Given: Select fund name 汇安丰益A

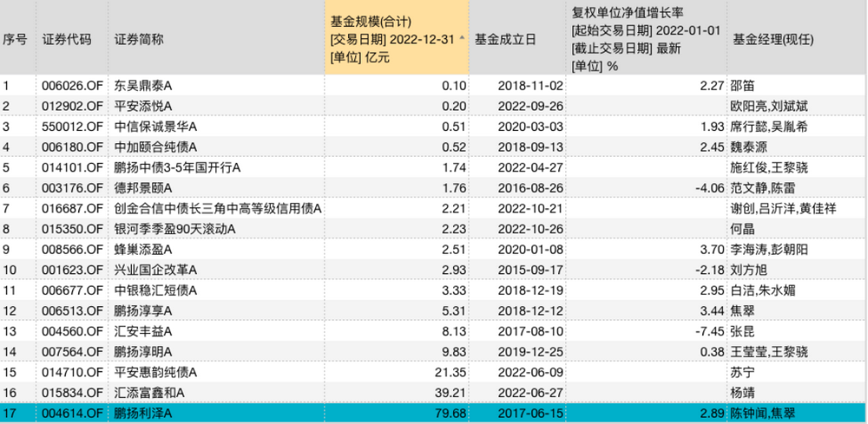Looking at the screenshot, I should click(x=143, y=331).
